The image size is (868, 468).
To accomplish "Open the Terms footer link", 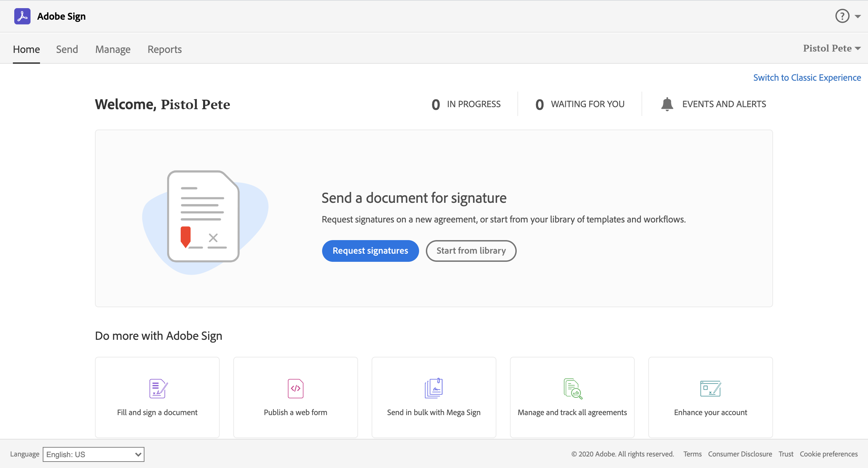I will click(692, 454).
